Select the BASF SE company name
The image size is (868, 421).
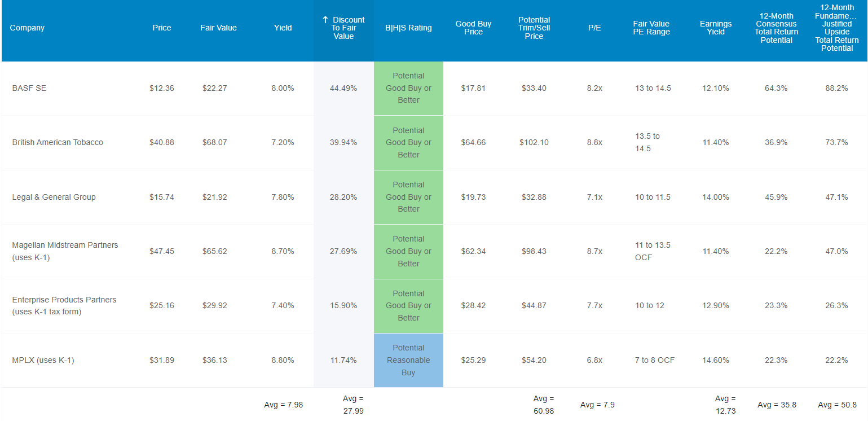[x=29, y=88]
